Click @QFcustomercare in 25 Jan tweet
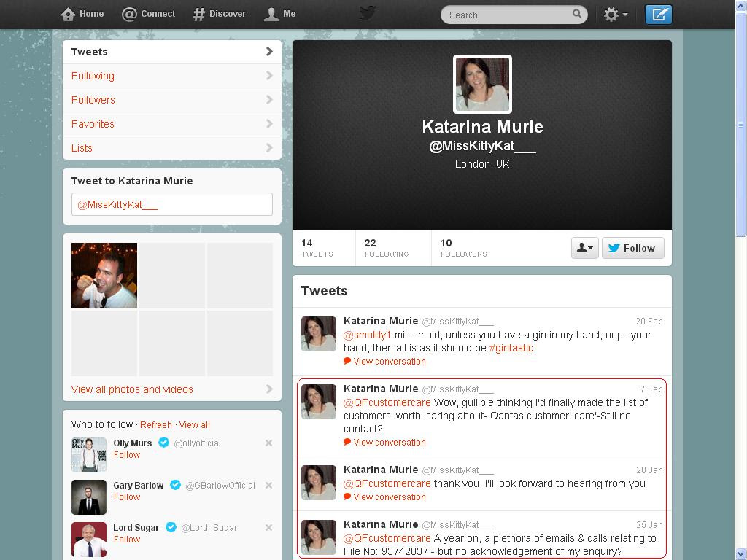747x560 pixels. [387, 539]
